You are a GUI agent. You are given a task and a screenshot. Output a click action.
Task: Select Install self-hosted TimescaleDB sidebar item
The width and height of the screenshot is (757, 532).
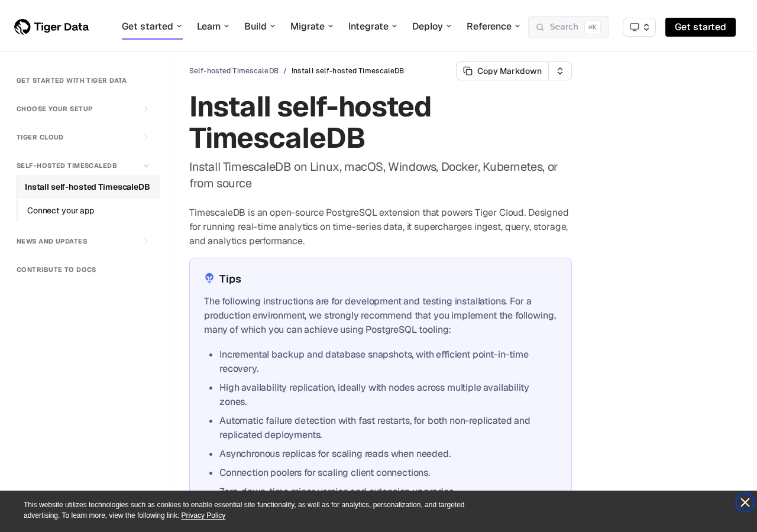pyautogui.click(x=89, y=187)
